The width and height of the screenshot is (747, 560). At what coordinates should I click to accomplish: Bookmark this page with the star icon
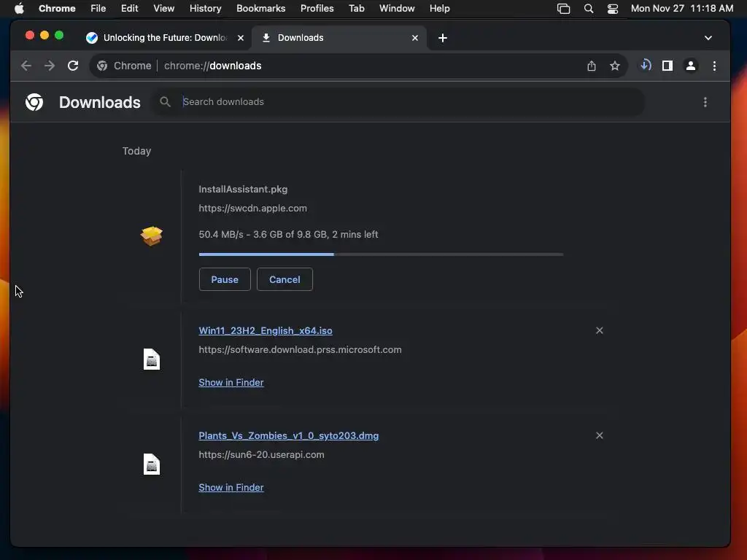point(615,66)
